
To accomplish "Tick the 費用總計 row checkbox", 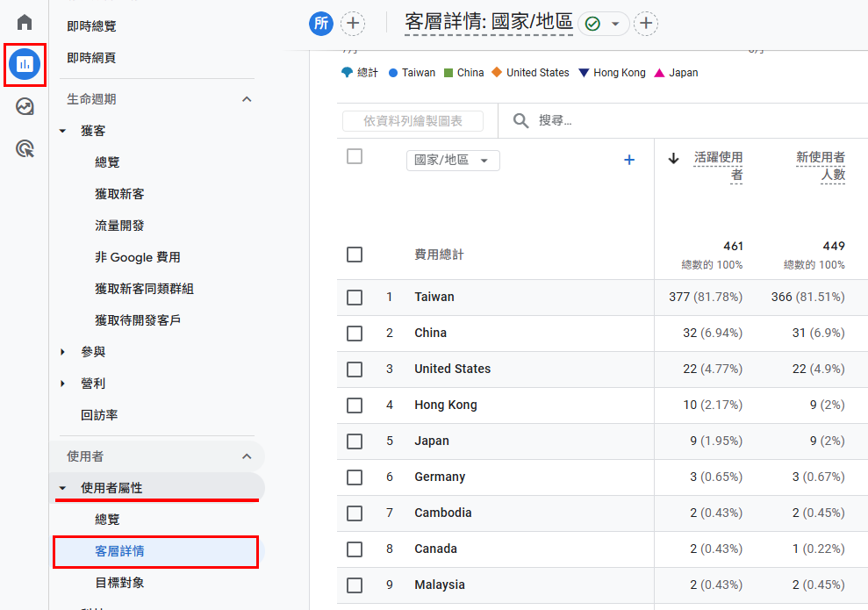I will pos(355,255).
